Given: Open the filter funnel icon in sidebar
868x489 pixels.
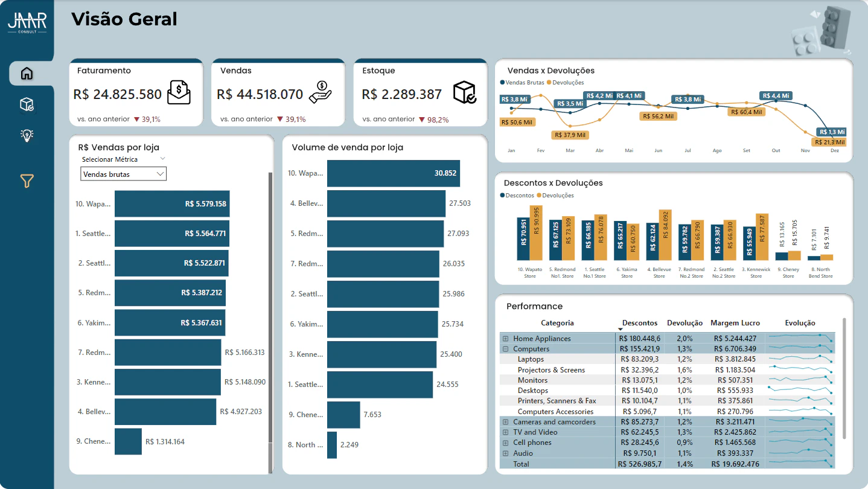Looking at the screenshot, I should point(27,181).
